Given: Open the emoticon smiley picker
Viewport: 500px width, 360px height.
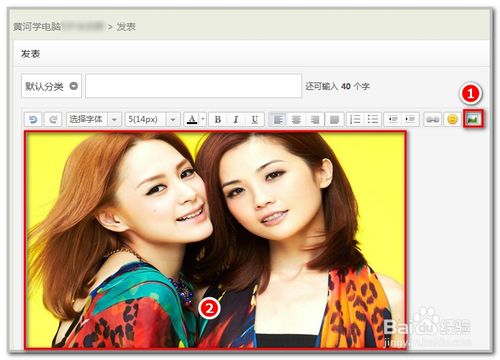Looking at the screenshot, I should pos(452,119).
